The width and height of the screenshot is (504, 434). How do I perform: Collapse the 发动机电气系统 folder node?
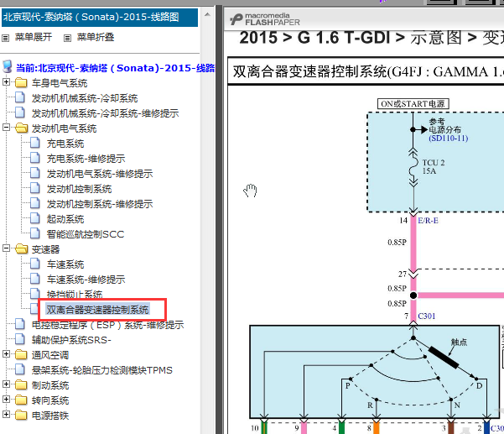[6, 127]
